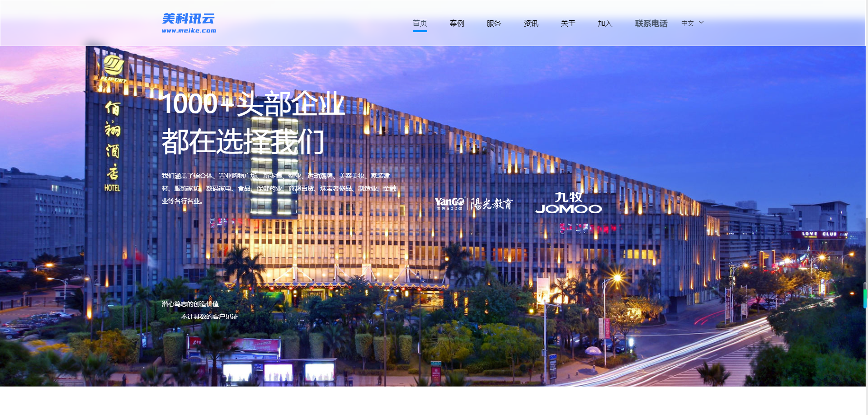
Task: Switch to the 案例 tab
Action: [x=457, y=23]
